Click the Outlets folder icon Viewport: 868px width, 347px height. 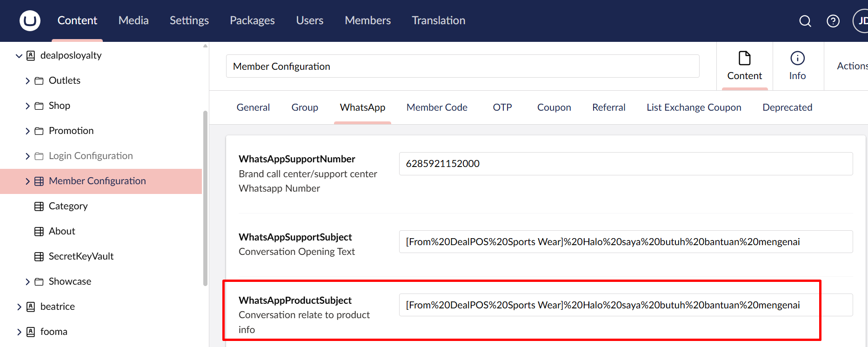(39, 81)
